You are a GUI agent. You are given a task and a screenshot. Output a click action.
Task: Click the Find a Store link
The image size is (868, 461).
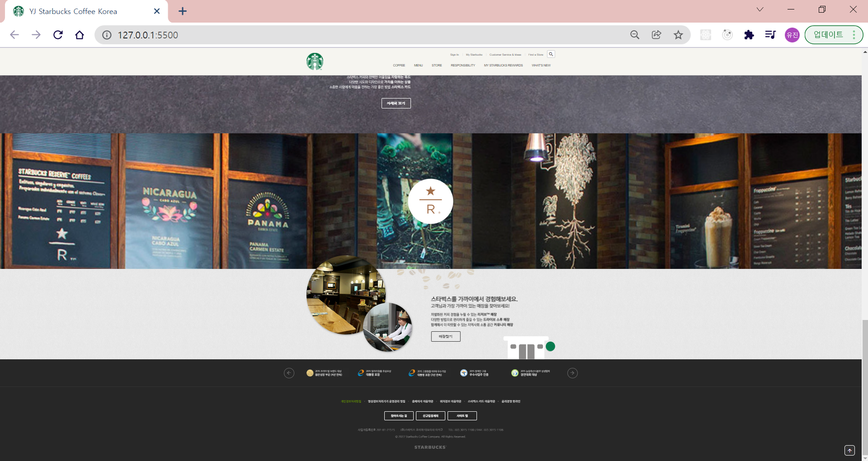point(536,55)
